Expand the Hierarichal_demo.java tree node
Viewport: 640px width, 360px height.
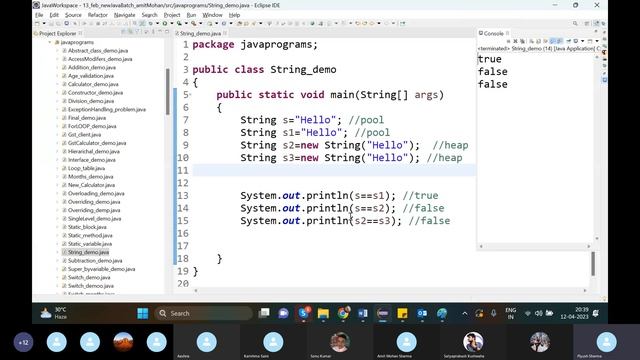(58, 151)
